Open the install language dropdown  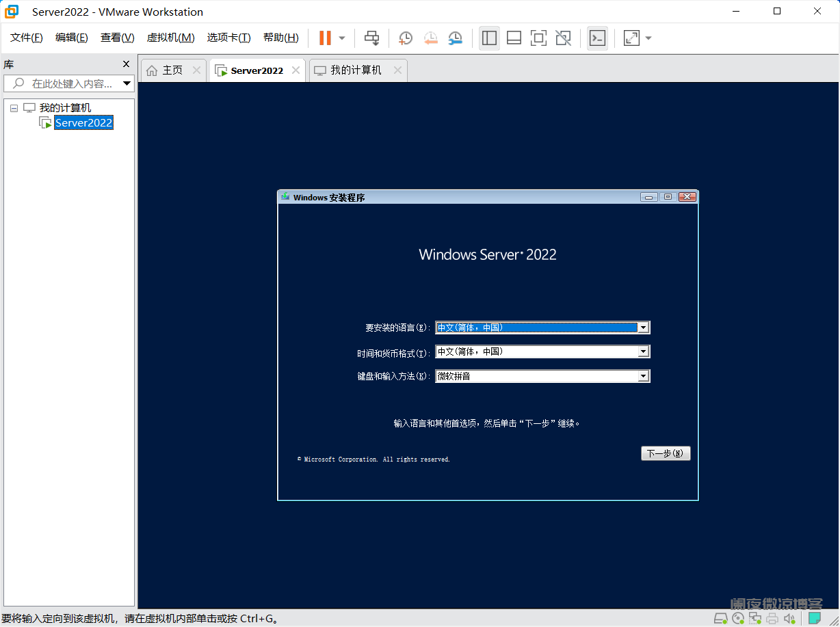pos(643,328)
